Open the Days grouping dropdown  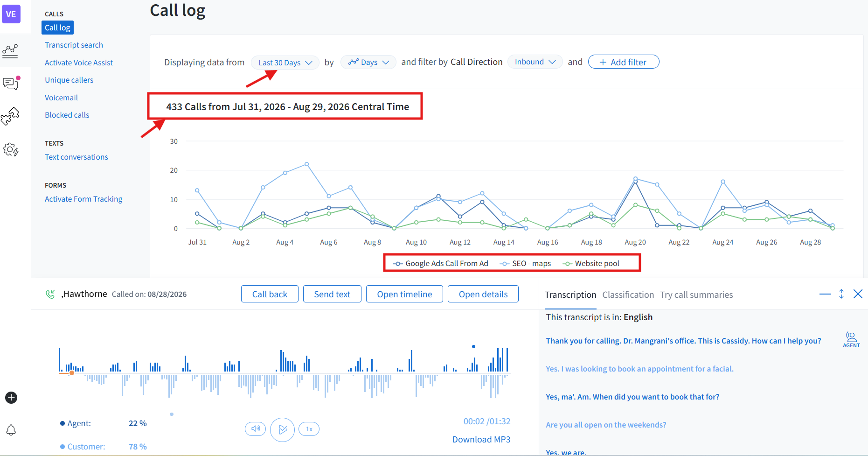coord(368,62)
